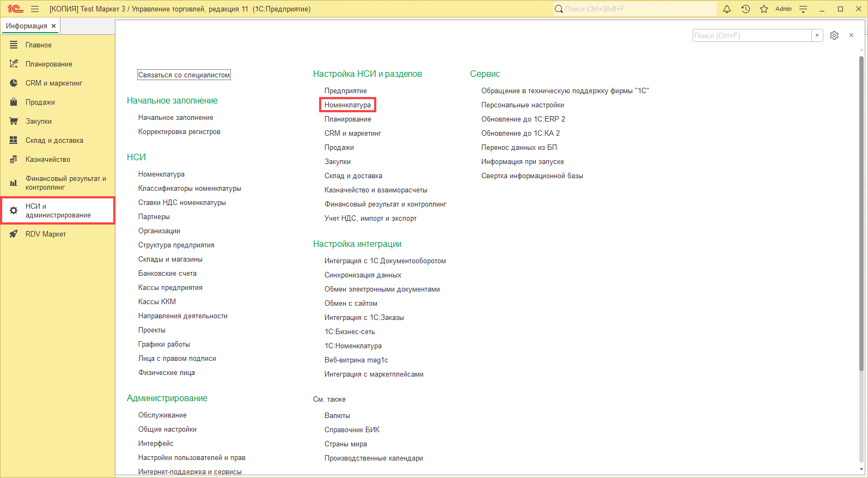Open the Главное section
Image resolution: width=868 pixels, height=478 pixels.
(38, 45)
